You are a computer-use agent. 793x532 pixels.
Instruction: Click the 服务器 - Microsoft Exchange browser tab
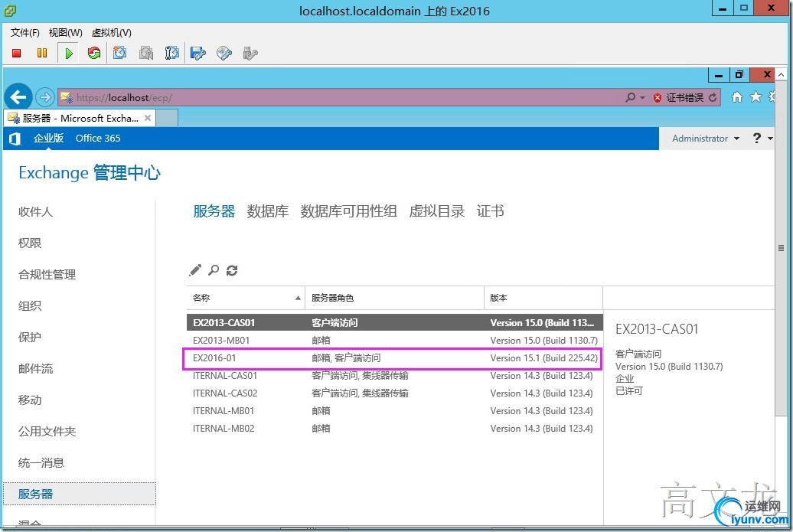tap(80, 118)
